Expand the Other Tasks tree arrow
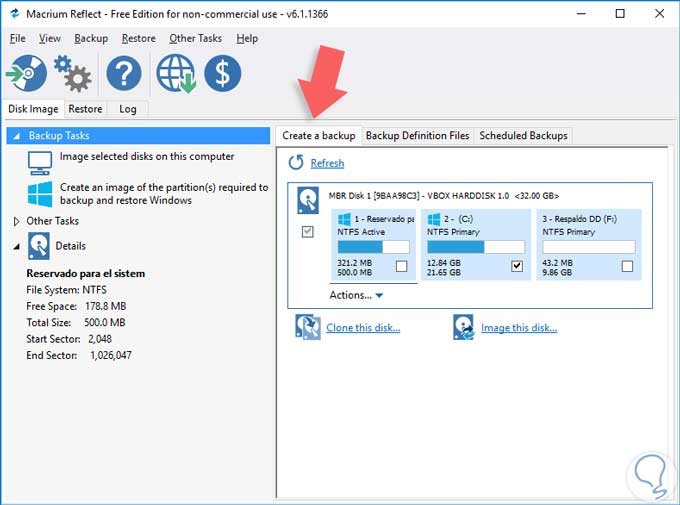680x505 pixels. click(16, 221)
